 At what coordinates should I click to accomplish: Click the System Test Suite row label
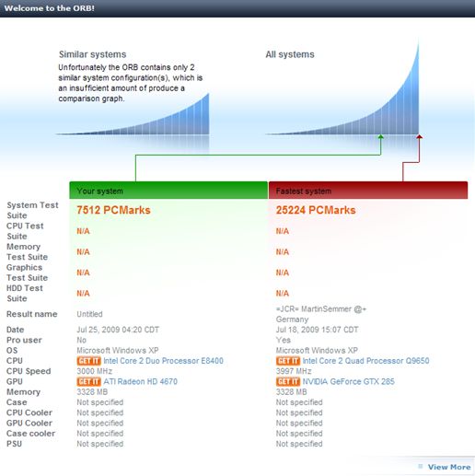pyautogui.click(x=32, y=210)
